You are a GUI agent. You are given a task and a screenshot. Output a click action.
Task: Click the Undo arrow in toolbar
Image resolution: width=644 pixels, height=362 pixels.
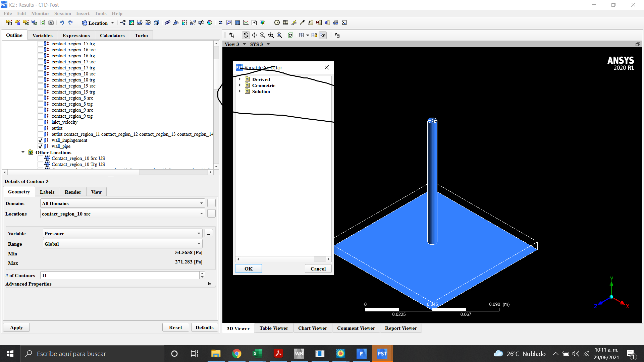[x=62, y=23]
